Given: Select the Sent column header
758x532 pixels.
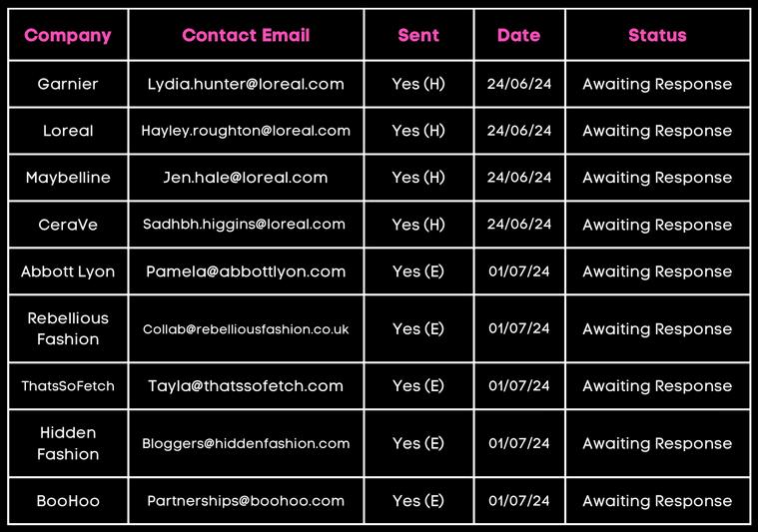Looking at the screenshot, I should pos(418,35).
